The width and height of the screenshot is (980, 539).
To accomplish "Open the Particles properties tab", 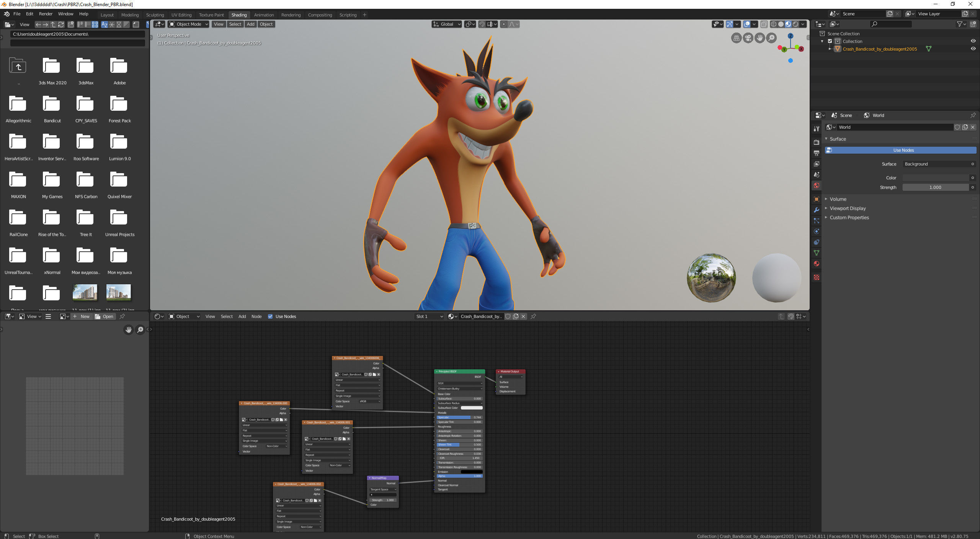I will [817, 220].
